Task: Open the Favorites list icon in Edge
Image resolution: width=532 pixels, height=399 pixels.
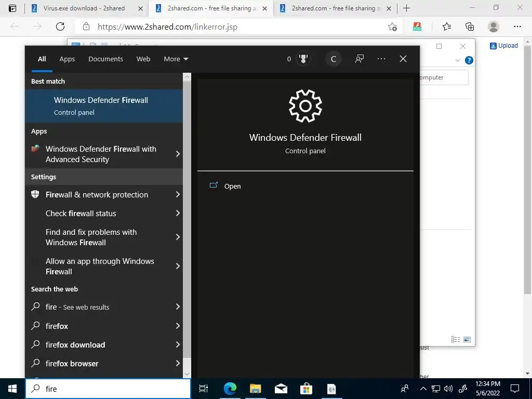Action: 447,27
